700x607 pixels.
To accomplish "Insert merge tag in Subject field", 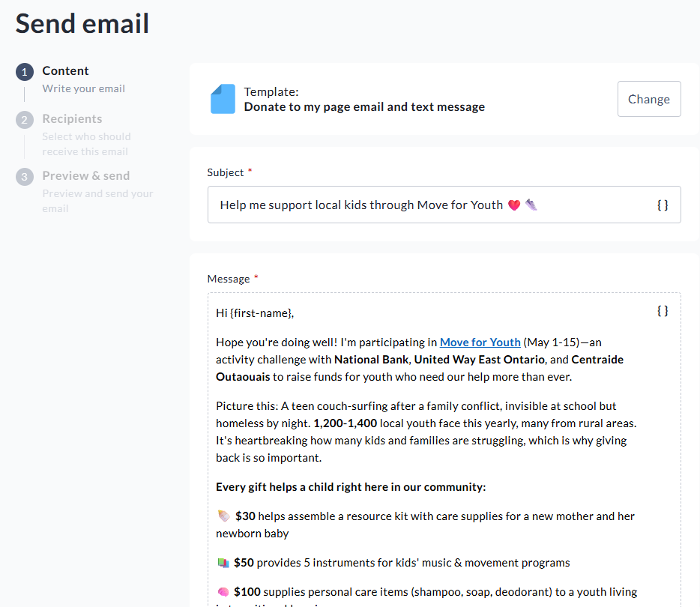I will 663,205.
